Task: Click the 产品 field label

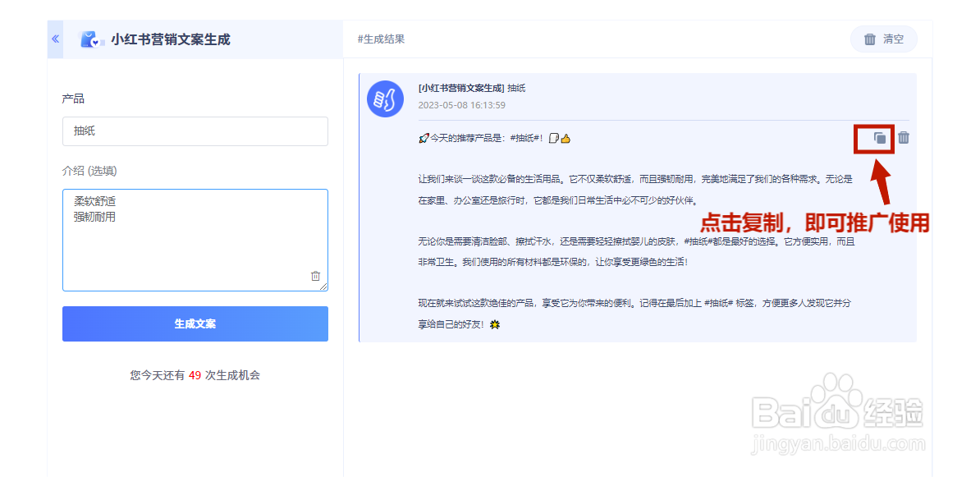Action: (x=73, y=99)
